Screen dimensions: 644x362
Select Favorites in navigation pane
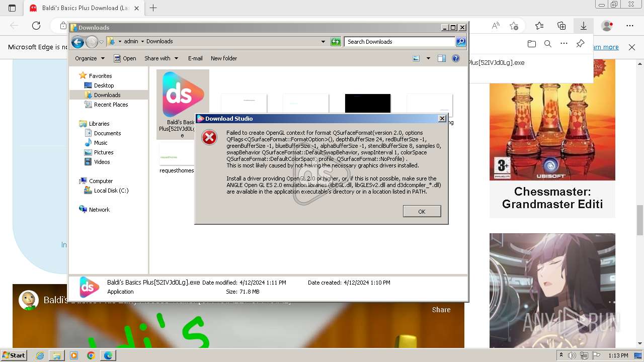[100, 76]
